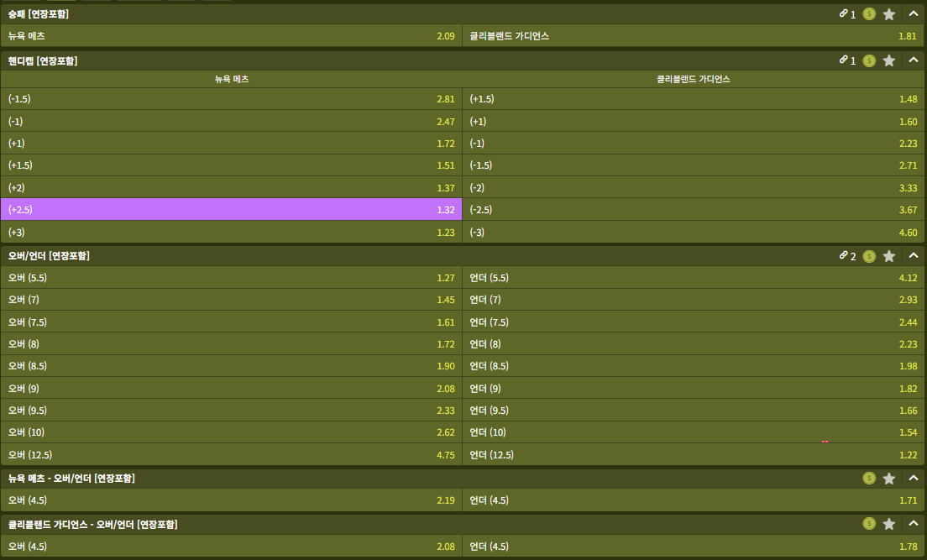Viewport: 927px width, 560px height.
Task: Select 뉴욕 메츠 handicap (+1.5) at 1.51
Action: (231, 165)
